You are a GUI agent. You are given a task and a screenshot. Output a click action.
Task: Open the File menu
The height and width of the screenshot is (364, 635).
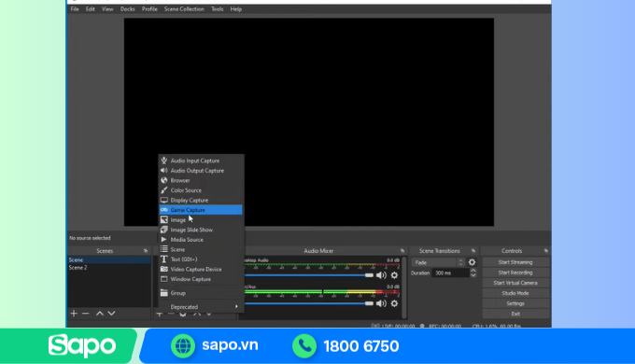click(75, 9)
